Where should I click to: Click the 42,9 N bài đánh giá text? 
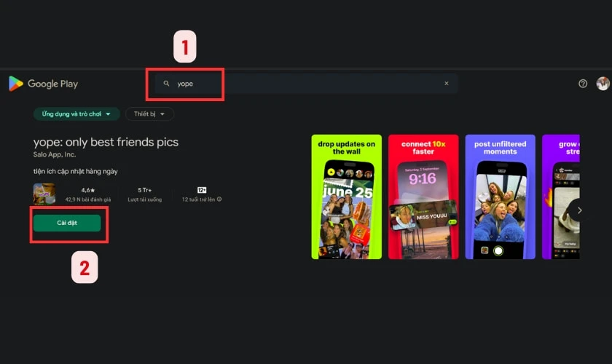(x=88, y=199)
